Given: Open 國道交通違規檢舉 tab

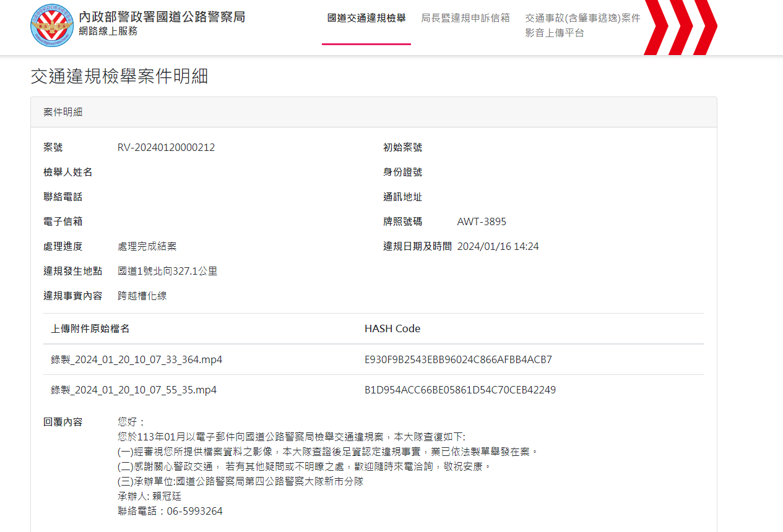Looking at the screenshot, I should (x=366, y=18).
